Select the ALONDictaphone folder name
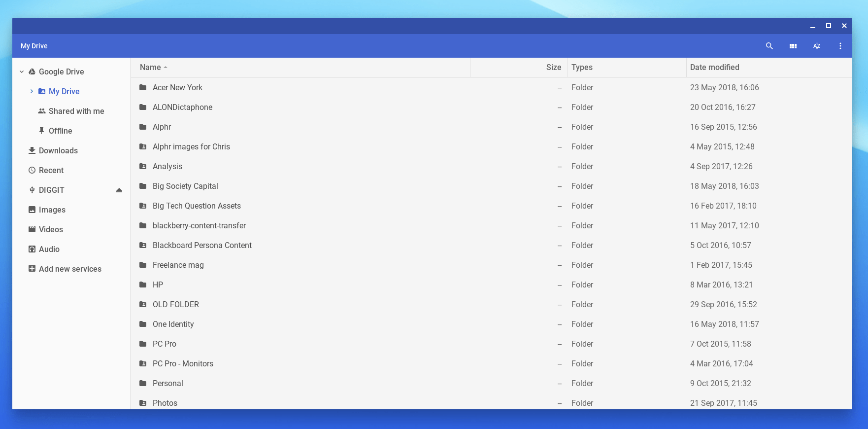Image resolution: width=868 pixels, height=429 pixels. click(x=182, y=107)
